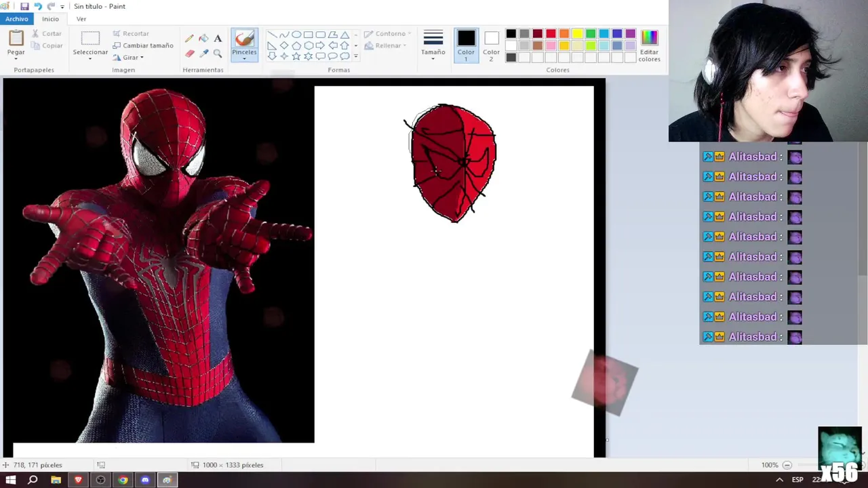This screenshot has height=488, width=868.
Task: Choose the up arrow shape
Action: (x=344, y=45)
